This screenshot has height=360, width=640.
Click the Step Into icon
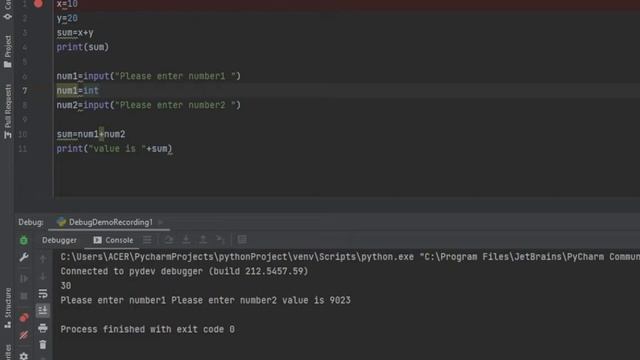[186, 240]
